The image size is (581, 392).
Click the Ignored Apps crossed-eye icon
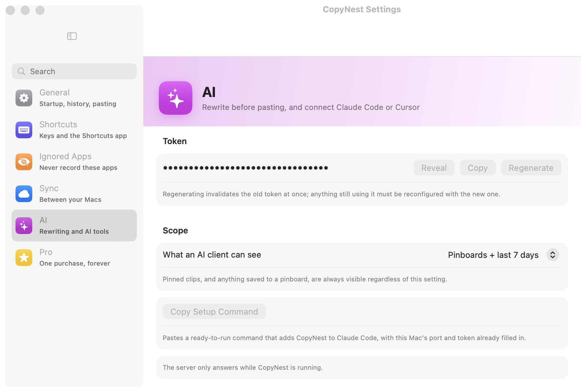24,162
